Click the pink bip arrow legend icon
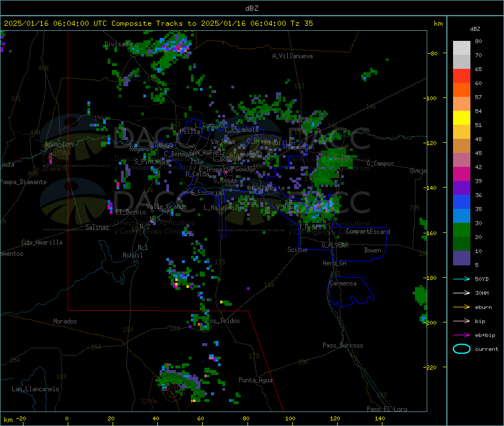This screenshot has height=426, width=504. (x=461, y=321)
